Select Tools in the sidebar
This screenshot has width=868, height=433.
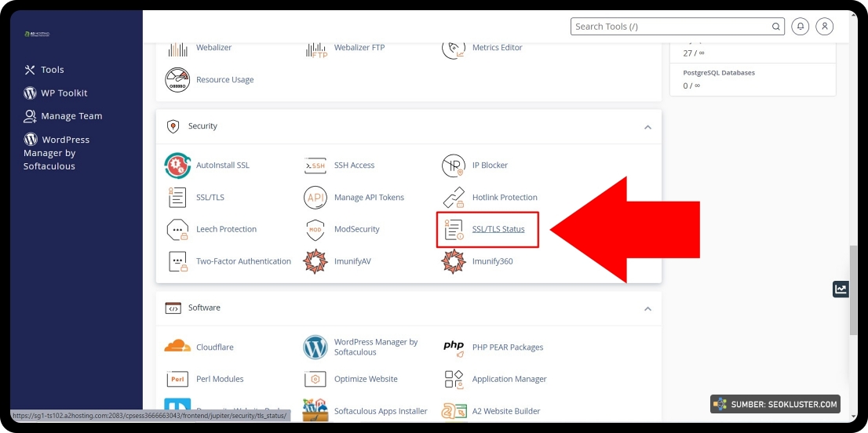point(44,70)
